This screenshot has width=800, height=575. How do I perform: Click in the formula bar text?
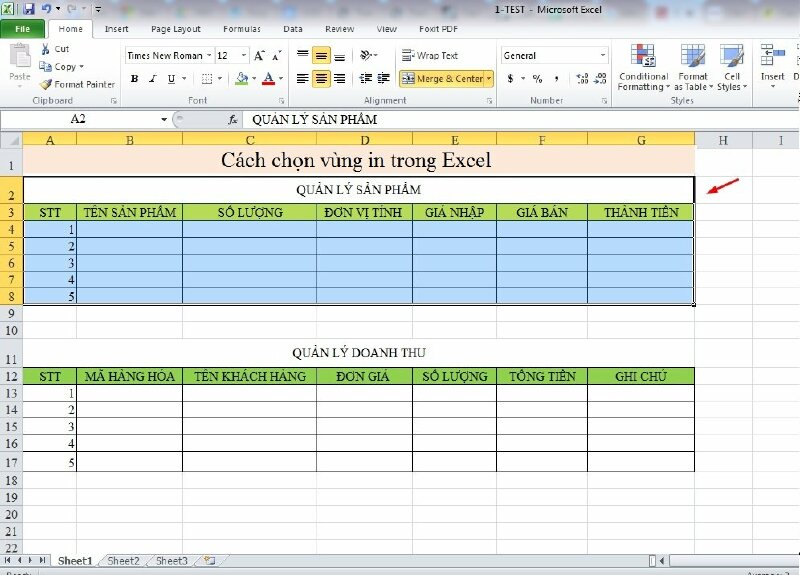point(315,119)
